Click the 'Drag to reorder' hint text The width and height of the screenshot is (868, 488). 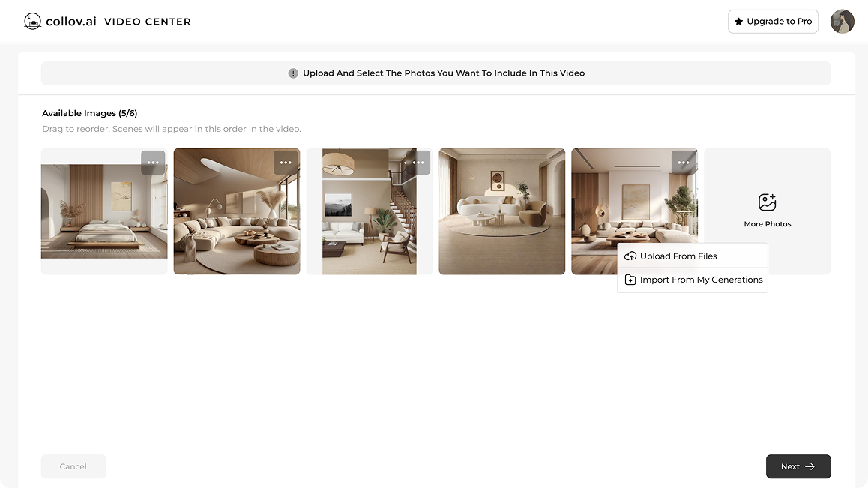pyautogui.click(x=172, y=129)
